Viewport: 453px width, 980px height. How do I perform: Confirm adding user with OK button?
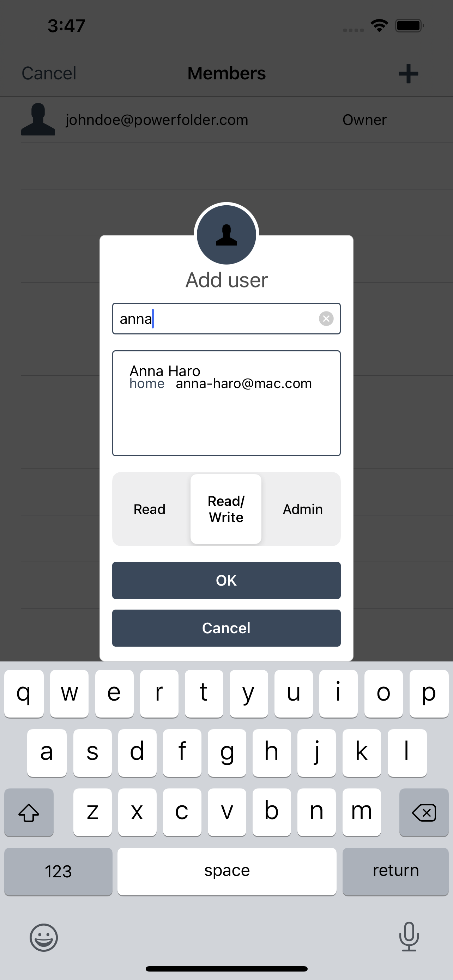(226, 580)
